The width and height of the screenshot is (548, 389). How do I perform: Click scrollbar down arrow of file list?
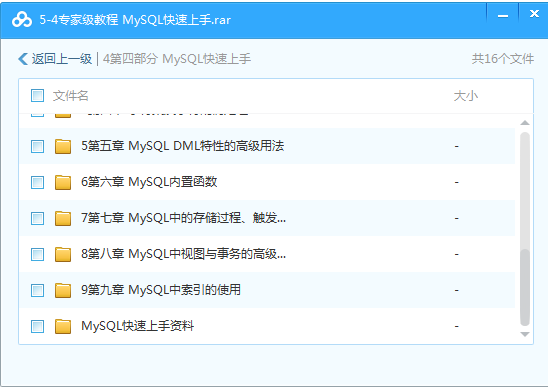[x=525, y=334]
